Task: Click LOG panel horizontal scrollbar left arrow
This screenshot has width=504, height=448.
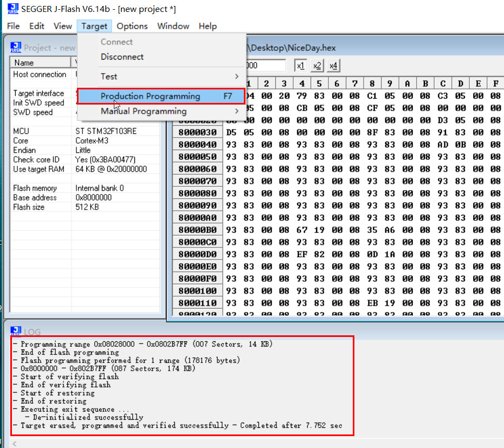Action: point(14,444)
